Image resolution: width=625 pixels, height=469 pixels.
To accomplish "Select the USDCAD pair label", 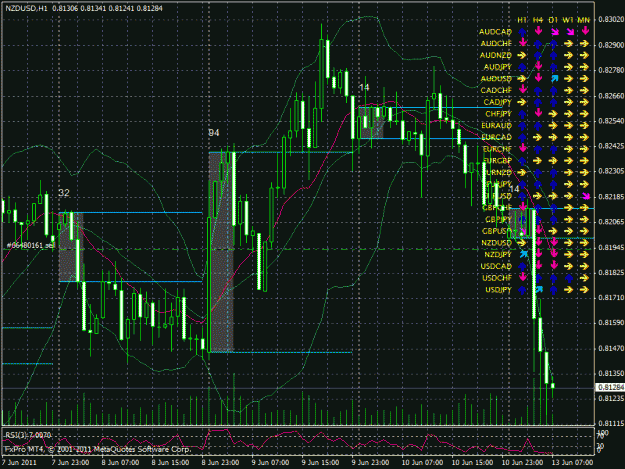I will pyautogui.click(x=496, y=266).
